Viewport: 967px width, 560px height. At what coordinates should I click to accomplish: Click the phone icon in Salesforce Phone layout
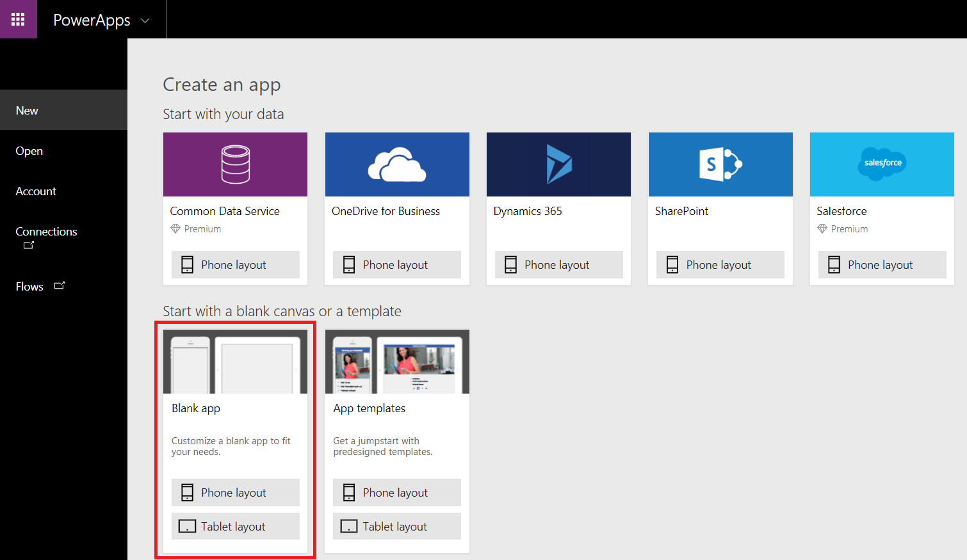tap(834, 264)
